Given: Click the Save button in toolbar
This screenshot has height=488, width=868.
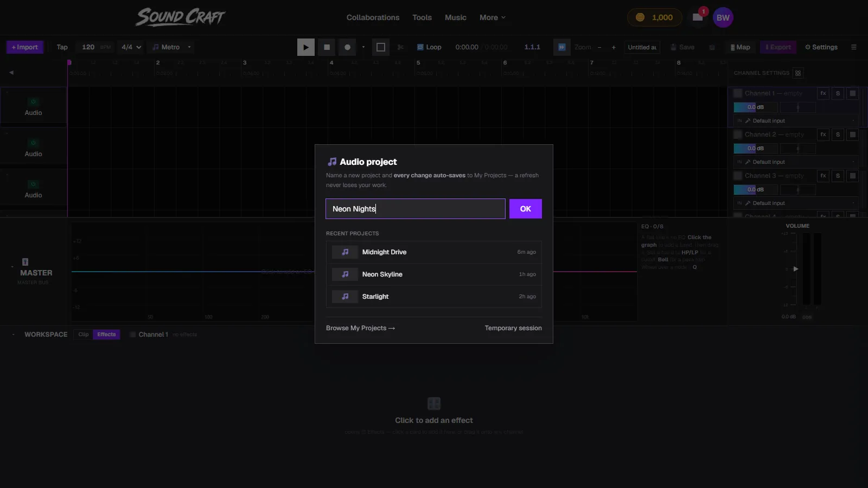Looking at the screenshot, I should [x=682, y=47].
